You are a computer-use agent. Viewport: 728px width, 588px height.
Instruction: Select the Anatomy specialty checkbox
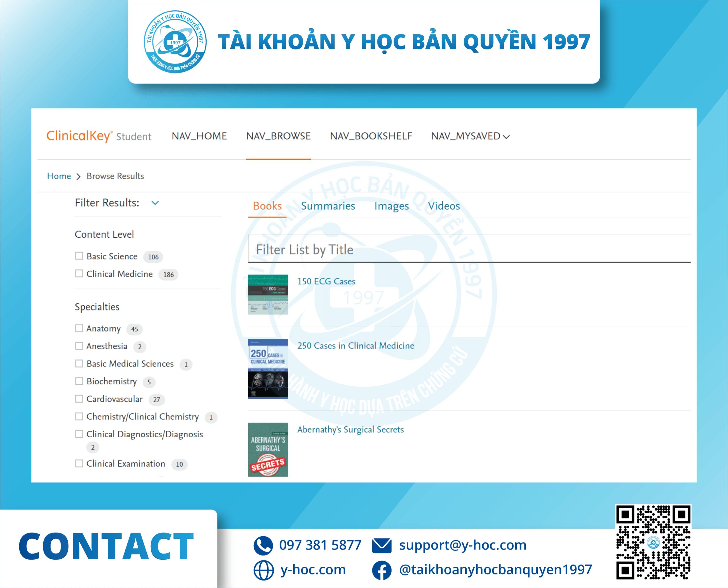click(79, 328)
